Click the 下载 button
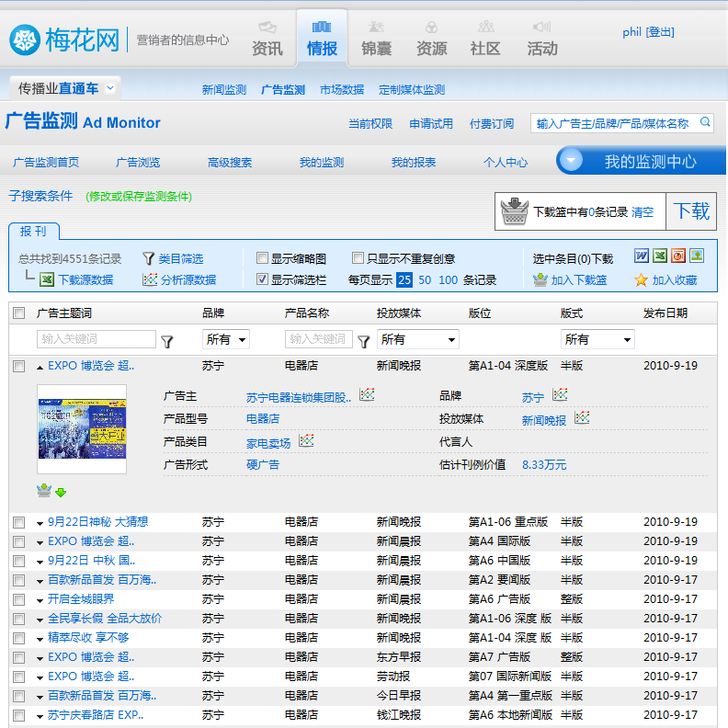Screen dimensions: 728x728 691,211
